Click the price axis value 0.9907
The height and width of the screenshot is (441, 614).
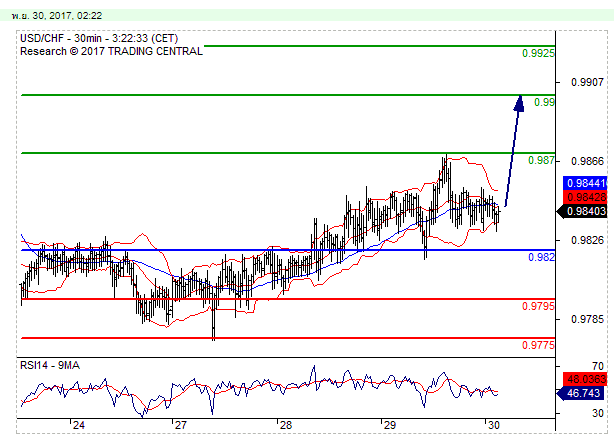point(587,82)
